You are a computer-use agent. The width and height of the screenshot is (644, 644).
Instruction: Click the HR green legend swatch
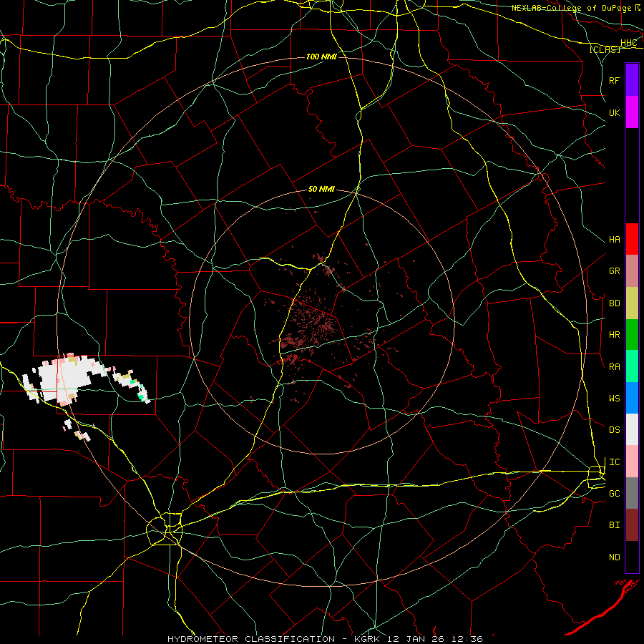[632, 335]
